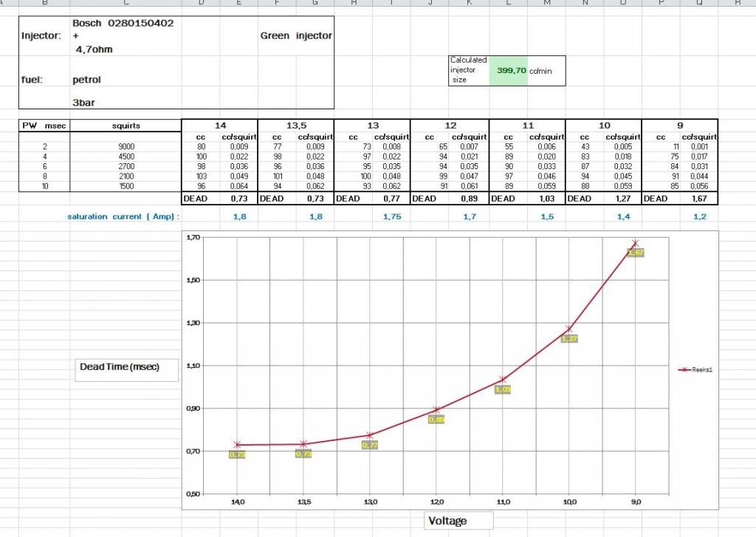
Task: Select the 1,2 saturation current value
Action: click(699, 216)
